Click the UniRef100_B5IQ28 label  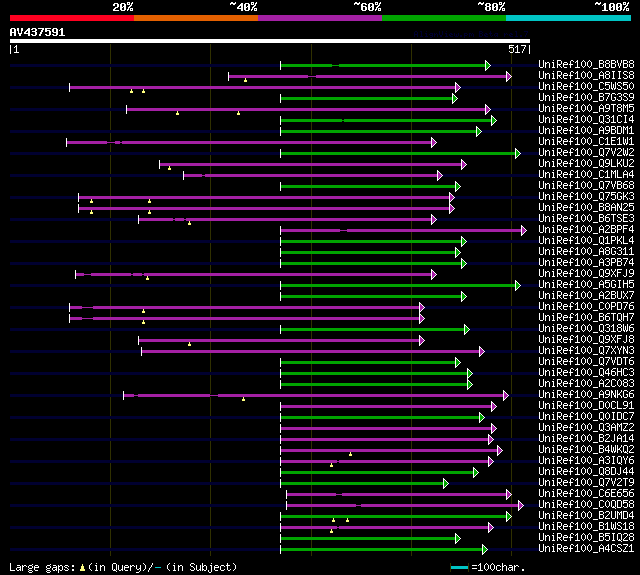(x=586, y=538)
